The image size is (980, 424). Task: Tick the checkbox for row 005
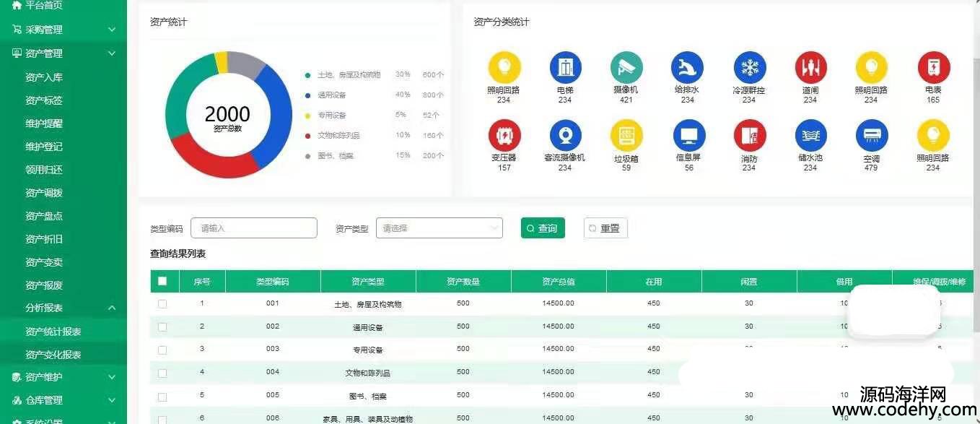[162, 397]
